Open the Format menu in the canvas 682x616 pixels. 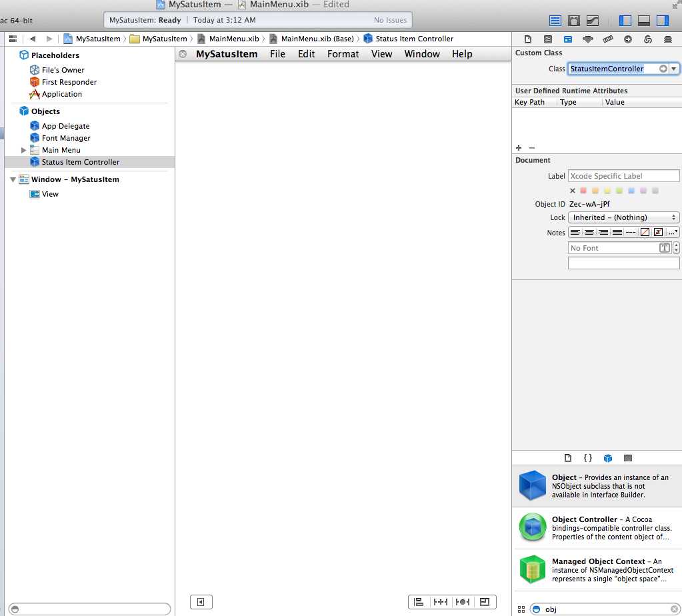343,54
